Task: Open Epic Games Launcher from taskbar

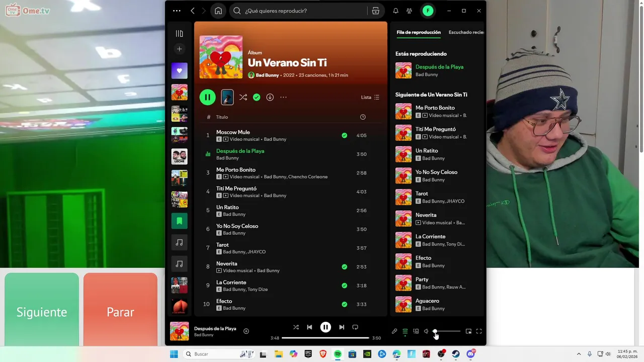Action: click(308, 354)
